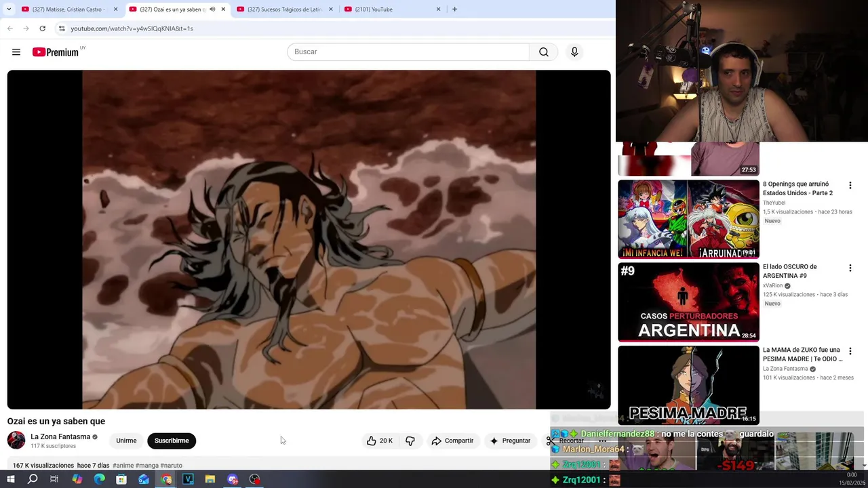Click 'Ozai es un ya saben que' title
Image resolution: width=868 pixels, height=488 pixels.
56,421
